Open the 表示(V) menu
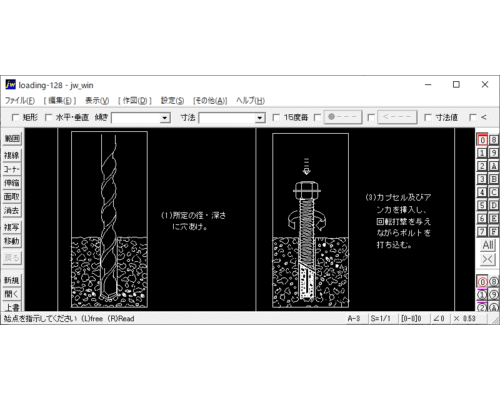This screenshot has height=400, width=500. click(97, 100)
